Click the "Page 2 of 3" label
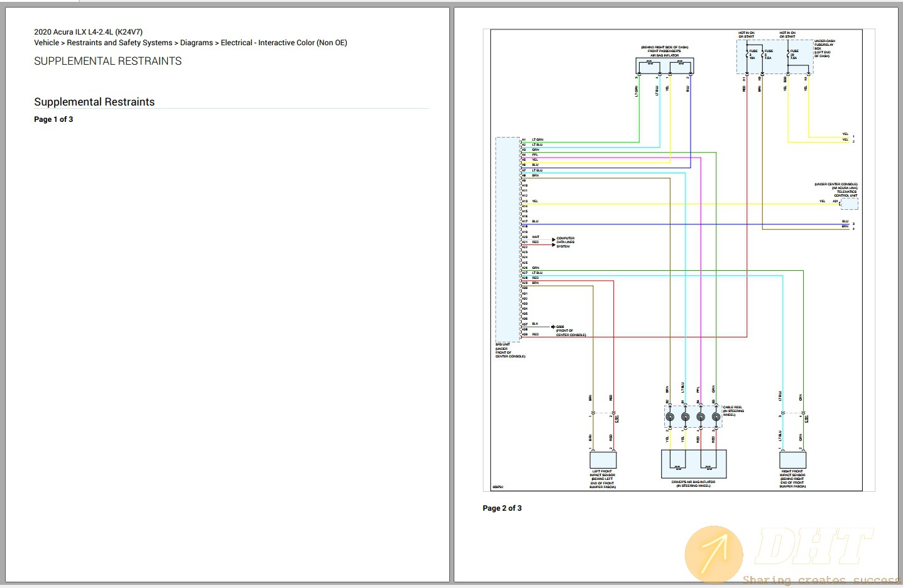The width and height of the screenshot is (903, 588). (x=502, y=508)
